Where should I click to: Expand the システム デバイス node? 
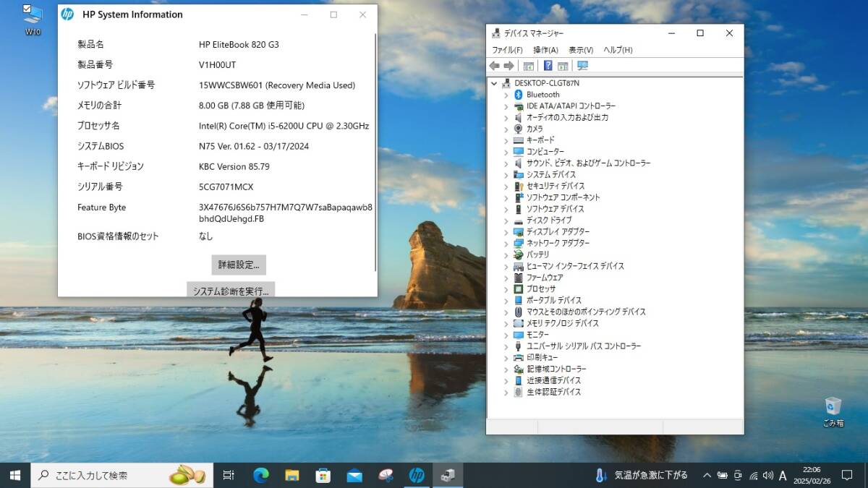click(x=506, y=174)
